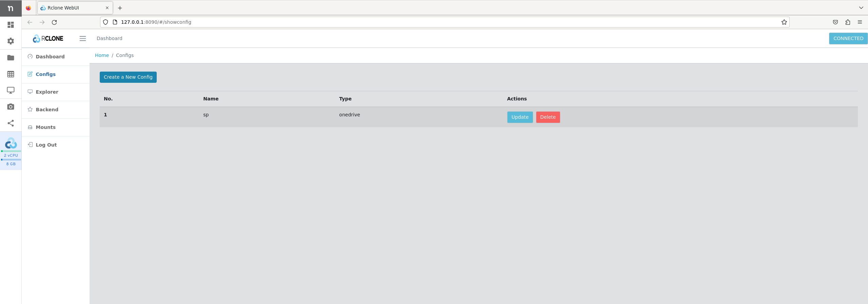Log Out from the sidebar
868x304 pixels.
coord(46,145)
